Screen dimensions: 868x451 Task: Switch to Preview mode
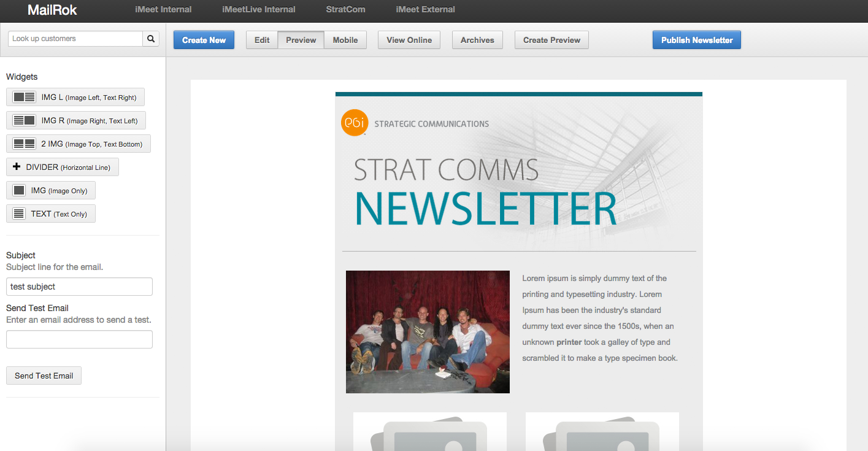pyautogui.click(x=301, y=40)
